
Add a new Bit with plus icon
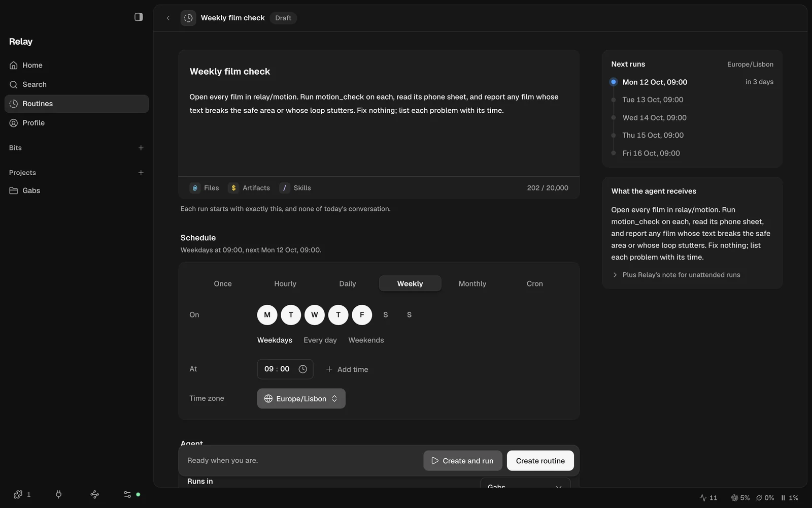(x=141, y=148)
